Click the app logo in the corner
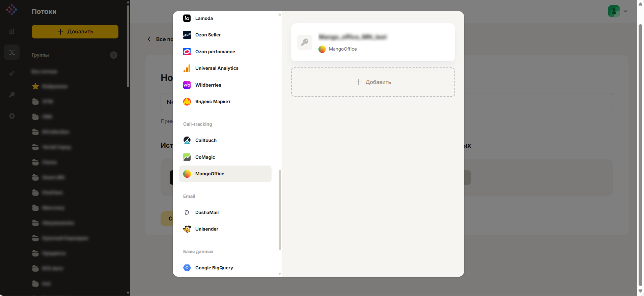Viewport: 644px width, 296px height. pyautogui.click(x=11, y=9)
